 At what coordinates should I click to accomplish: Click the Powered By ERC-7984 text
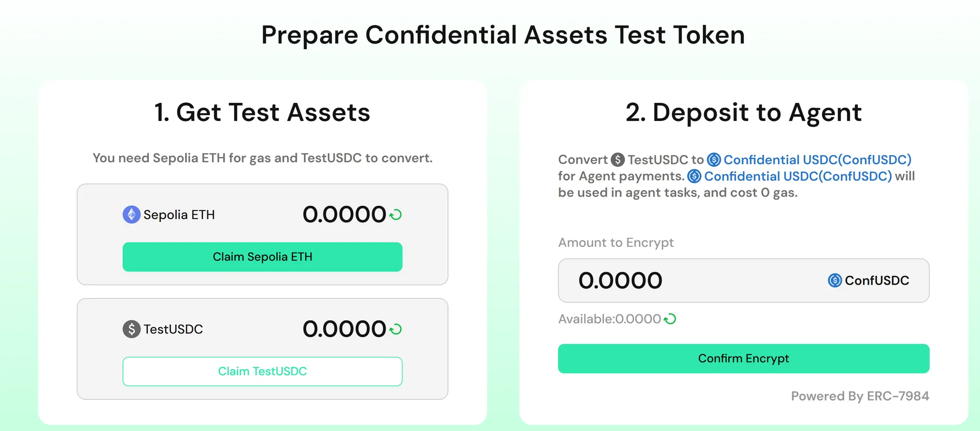tap(859, 396)
